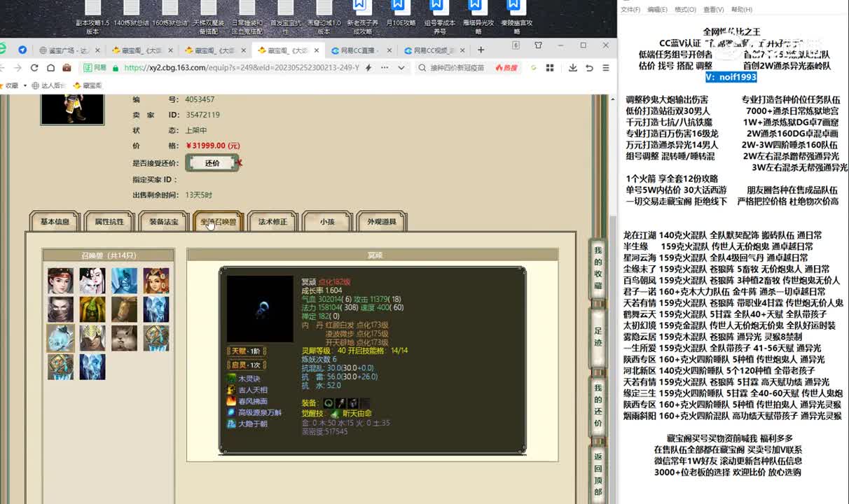Click the 吉人天相 skill icon
This screenshot has width=849, height=504.
pyautogui.click(x=231, y=390)
